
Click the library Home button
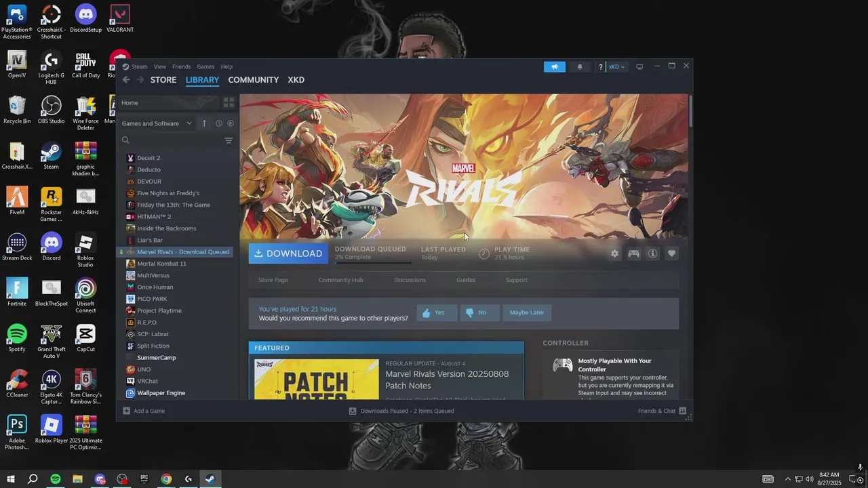pos(168,103)
